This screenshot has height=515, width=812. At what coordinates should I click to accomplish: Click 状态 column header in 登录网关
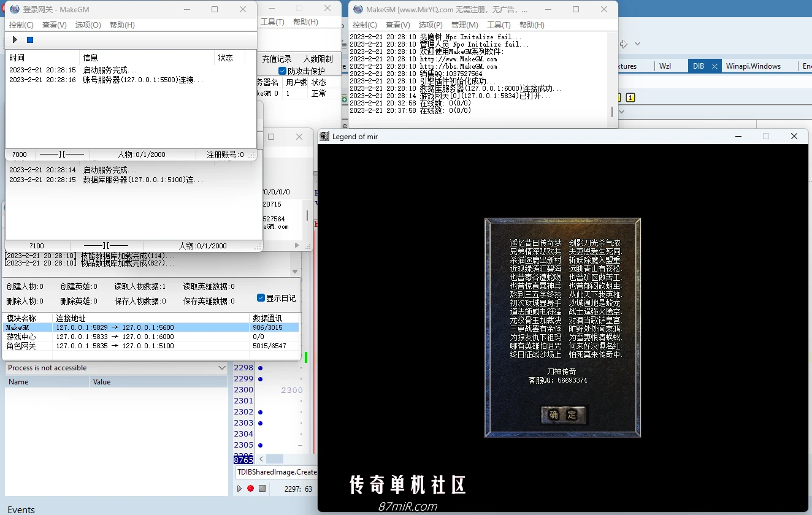click(x=230, y=58)
